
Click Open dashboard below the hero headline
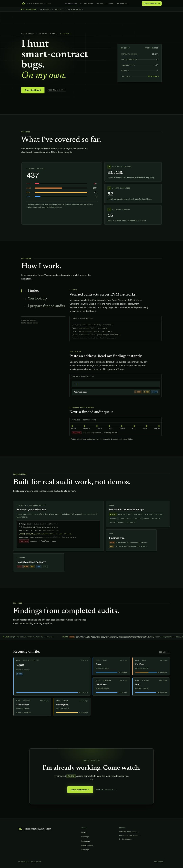pos(33,90)
